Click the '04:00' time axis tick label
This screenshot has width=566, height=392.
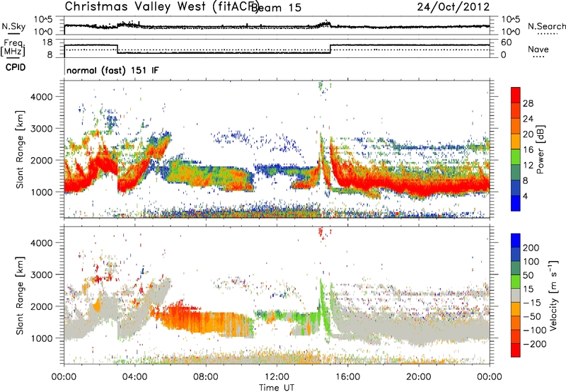coord(135,377)
